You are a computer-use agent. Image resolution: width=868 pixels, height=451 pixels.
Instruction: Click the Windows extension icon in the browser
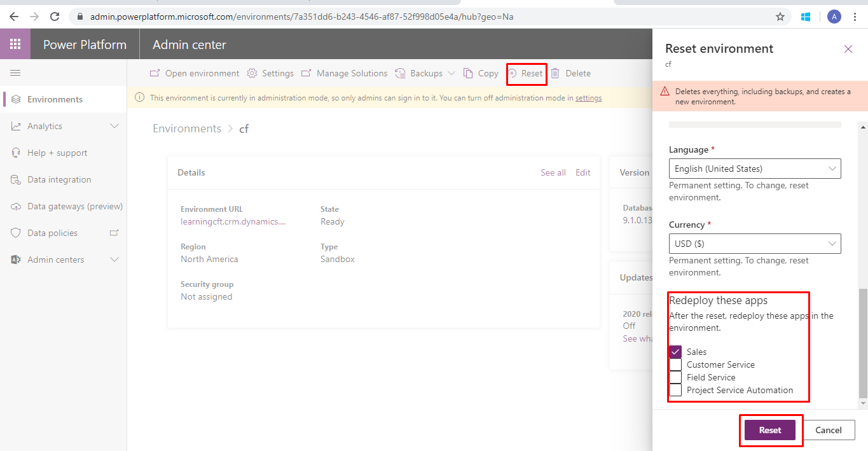click(x=806, y=17)
